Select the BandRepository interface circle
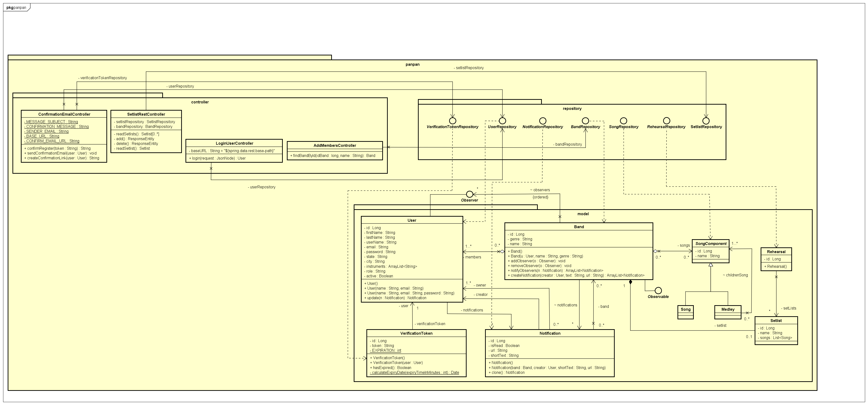This screenshot has height=405, width=868. click(585, 121)
